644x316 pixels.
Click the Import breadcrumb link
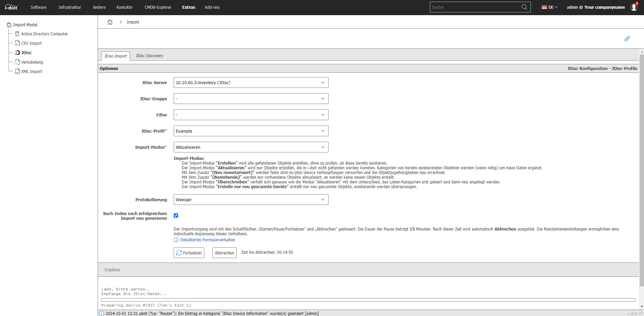[133, 22]
